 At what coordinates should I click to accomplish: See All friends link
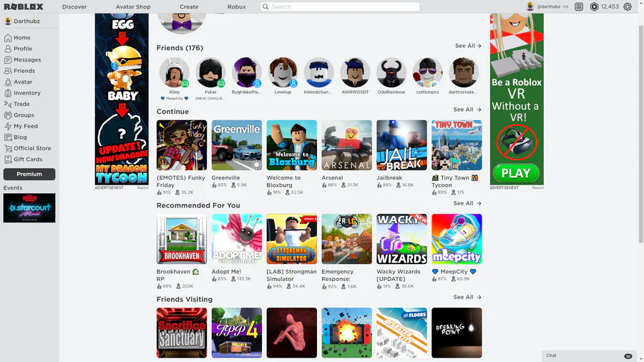point(468,46)
